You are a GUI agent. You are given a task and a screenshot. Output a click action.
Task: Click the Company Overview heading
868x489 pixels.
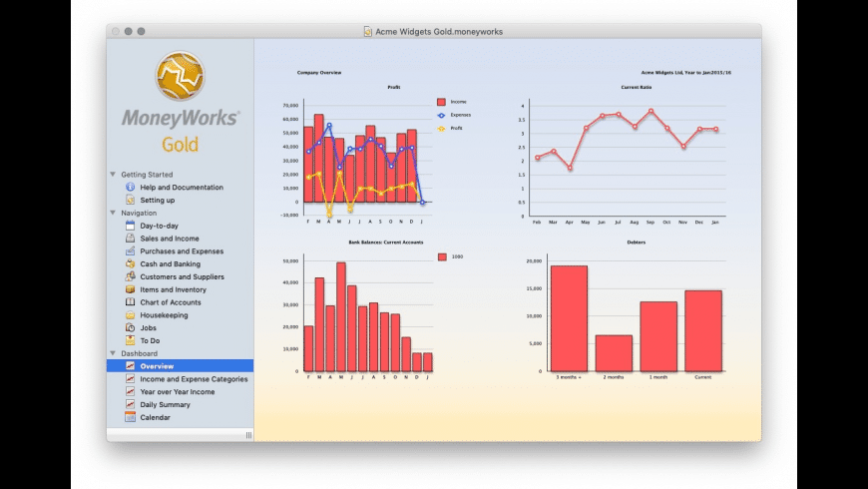(319, 73)
